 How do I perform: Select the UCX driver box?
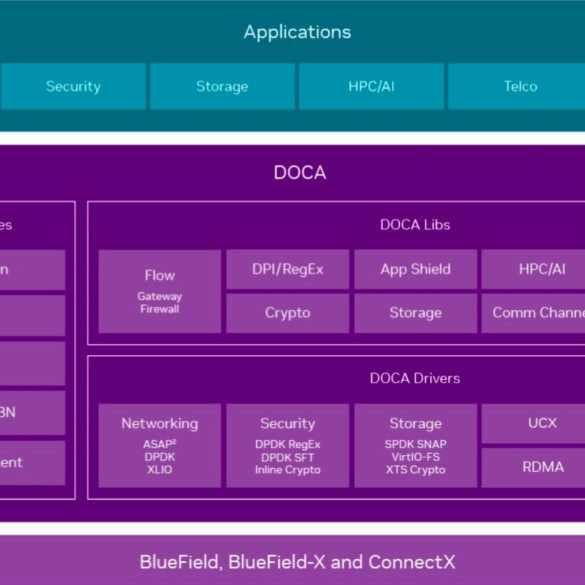click(x=534, y=423)
